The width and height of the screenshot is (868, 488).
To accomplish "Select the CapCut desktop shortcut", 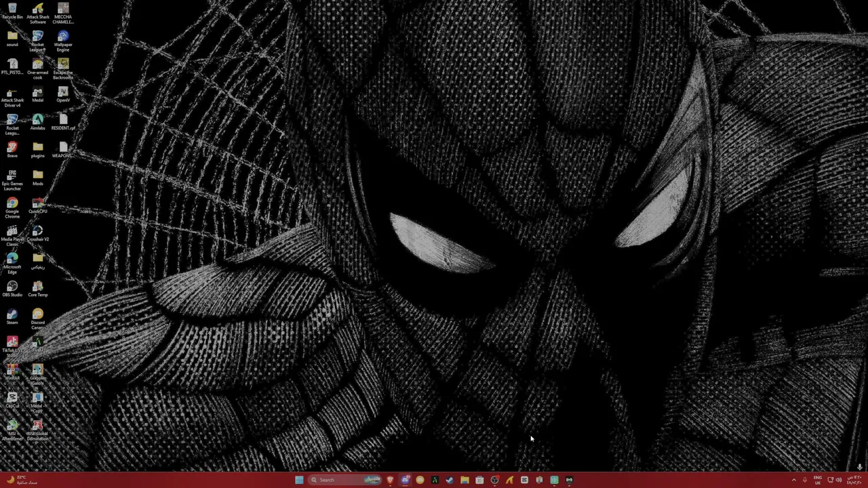I will pyautogui.click(x=12, y=400).
